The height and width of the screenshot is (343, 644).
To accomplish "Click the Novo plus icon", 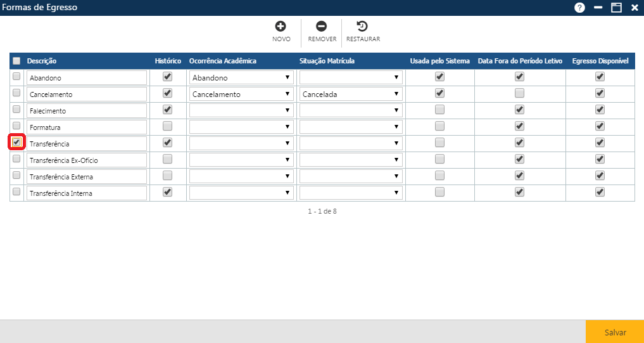I will coord(281,27).
